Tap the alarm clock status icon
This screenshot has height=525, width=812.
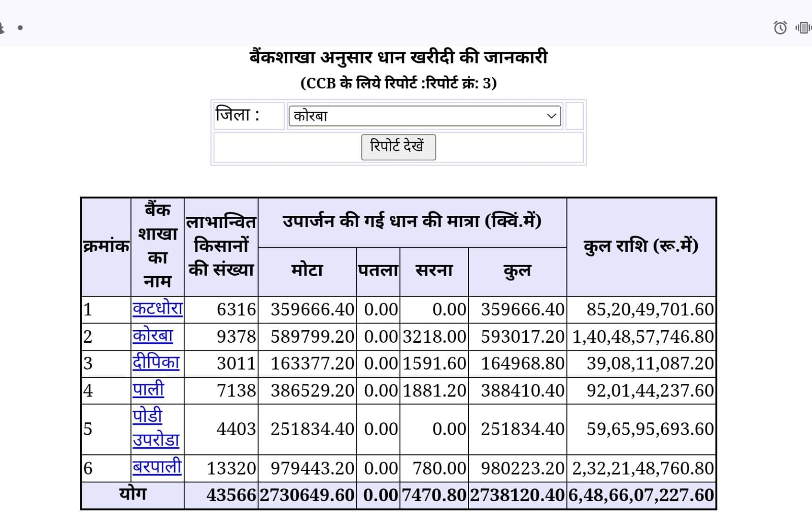(780, 27)
